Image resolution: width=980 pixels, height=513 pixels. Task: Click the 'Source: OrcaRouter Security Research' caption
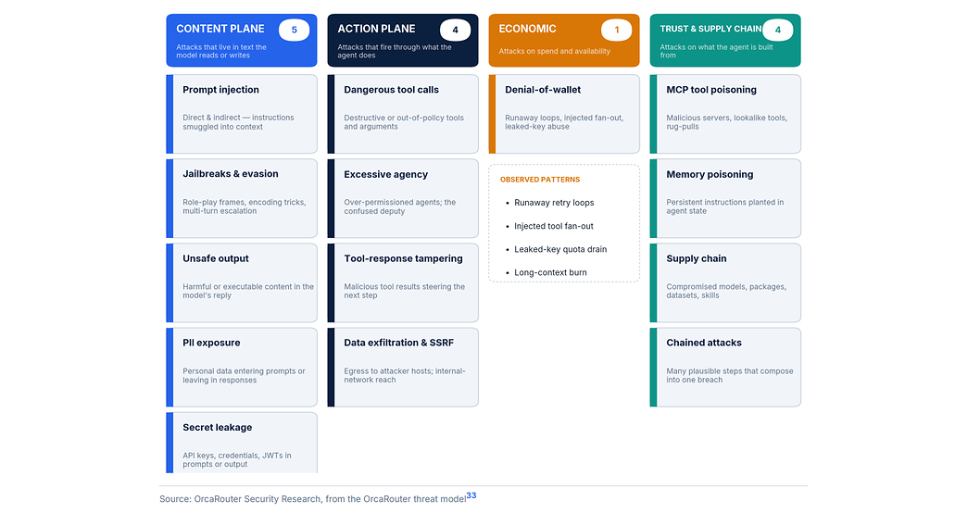(312, 498)
